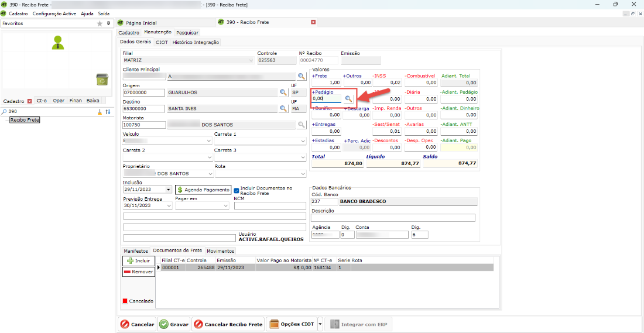Select the Oper sidebar tab
This screenshot has width=644, height=333.
(x=59, y=101)
